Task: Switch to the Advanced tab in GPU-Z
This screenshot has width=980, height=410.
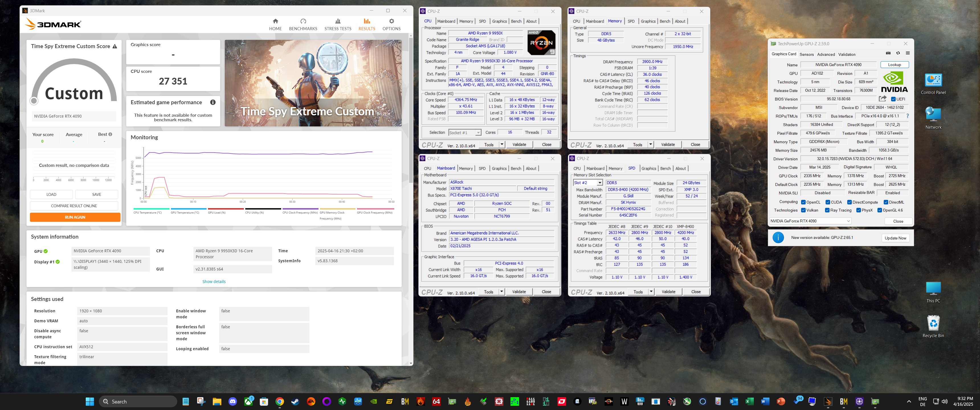Action: click(x=826, y=54)
